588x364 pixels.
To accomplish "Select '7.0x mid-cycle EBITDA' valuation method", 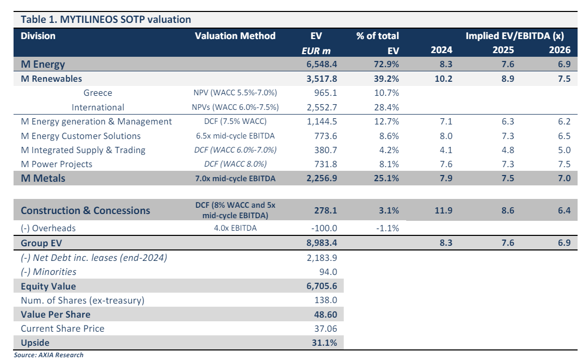I will [x=235, y=179].
